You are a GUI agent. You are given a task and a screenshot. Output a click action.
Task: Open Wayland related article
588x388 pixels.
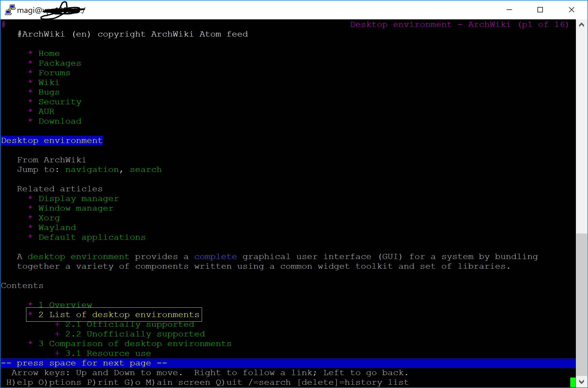[x=57, y=228]
